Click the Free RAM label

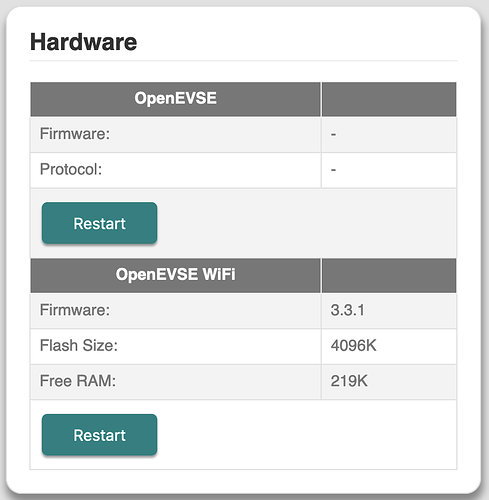pos(78,381)
